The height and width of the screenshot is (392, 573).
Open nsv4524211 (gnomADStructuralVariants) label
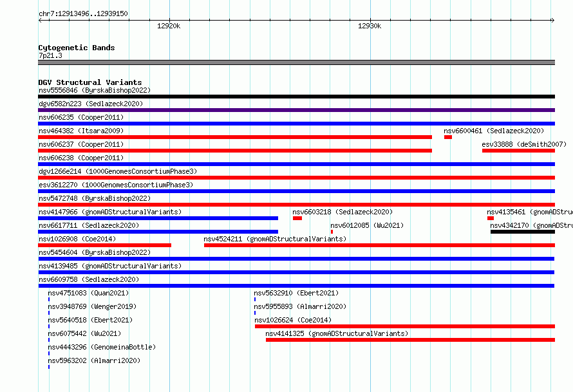(275, 239)
